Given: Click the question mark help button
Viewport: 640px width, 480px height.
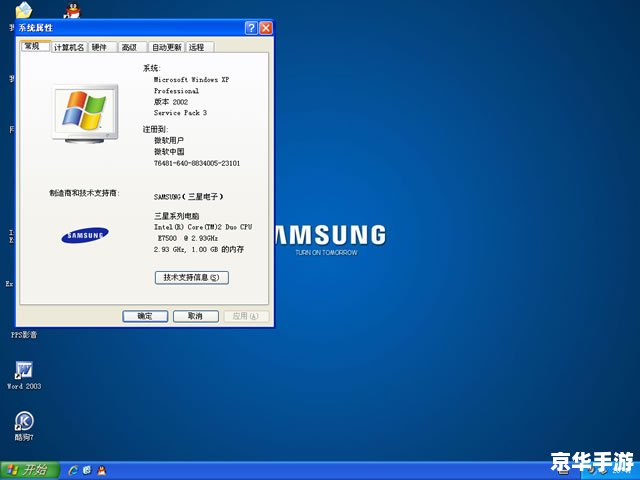Looking at the screenshot, I should pyautogui.click(x=251, y=28).
